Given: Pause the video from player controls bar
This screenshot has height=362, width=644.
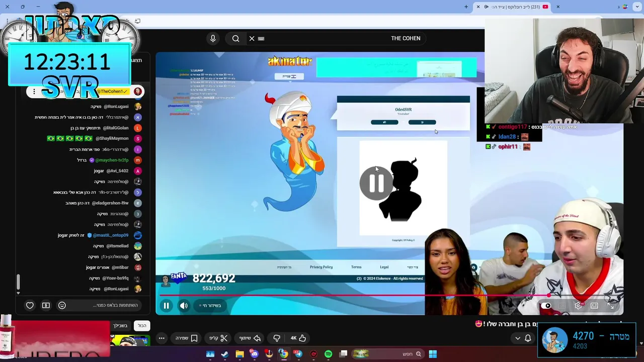Looking at the screenshot, I should tap(166, 305).
